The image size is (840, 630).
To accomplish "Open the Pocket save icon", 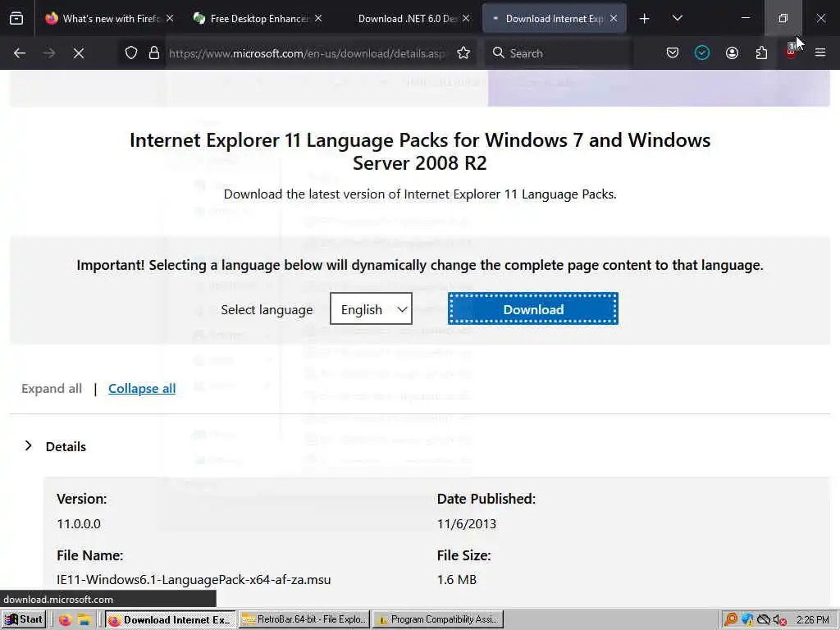I will [x=673, y=53].
